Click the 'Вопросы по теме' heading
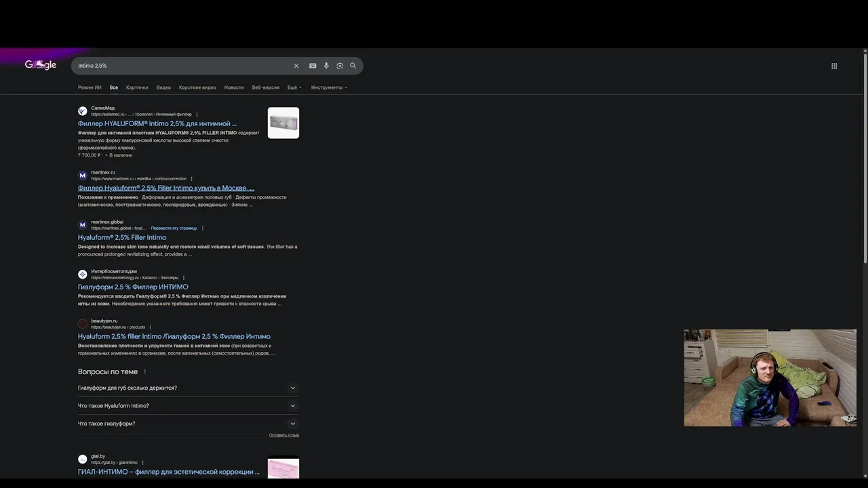The image size is (868, 488). pos(108,372)
